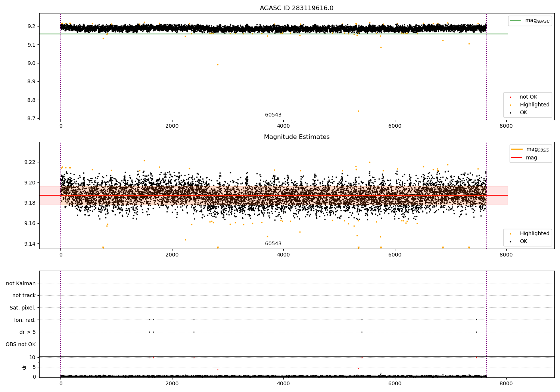Image resolution: width=560 pixels, height=392 pixels.
Task: Click the 9.18 y-axis tick label
Action: [30, 203]
